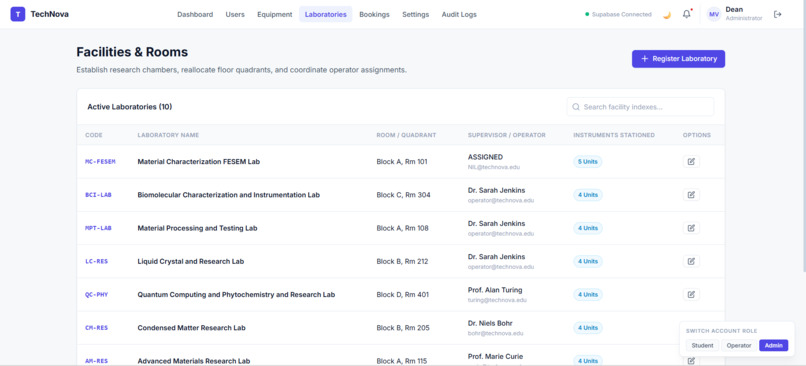Click the Room / Quadrant column header
The image size is (806, 366).
(x=406, y=135)
